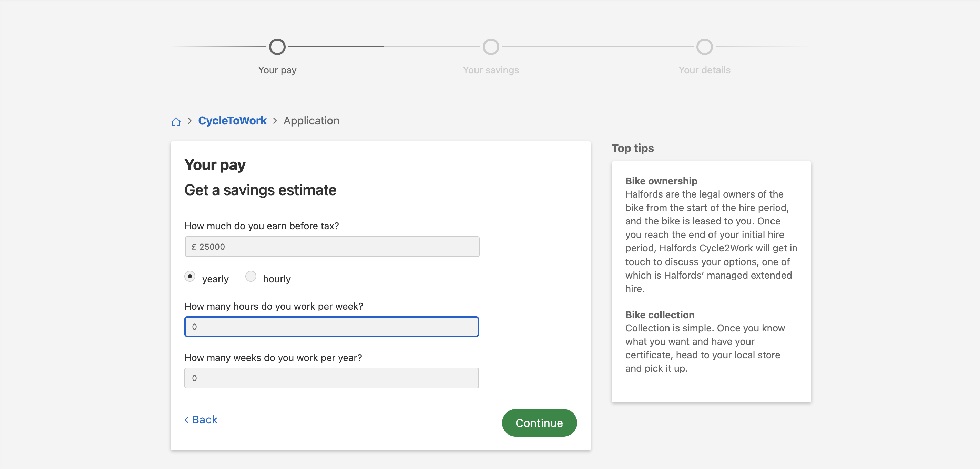Click the breadcrumb home navigation icon
980x469 pixels.
tap(176, 121)
